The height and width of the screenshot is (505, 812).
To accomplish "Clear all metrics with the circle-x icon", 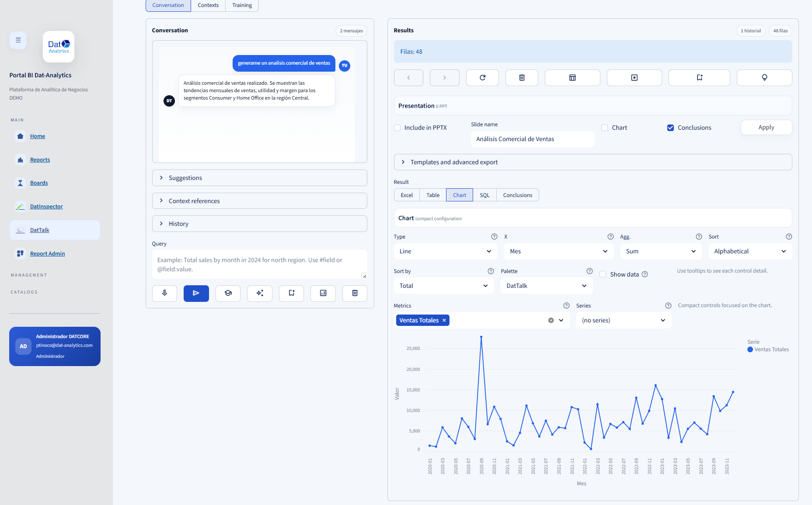I will [551, 320].
